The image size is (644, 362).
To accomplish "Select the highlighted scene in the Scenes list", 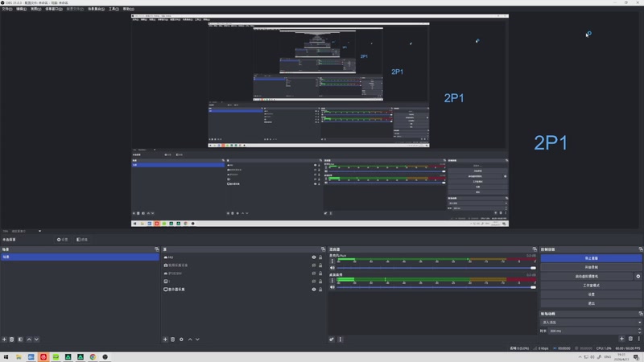I will (80, 257).
